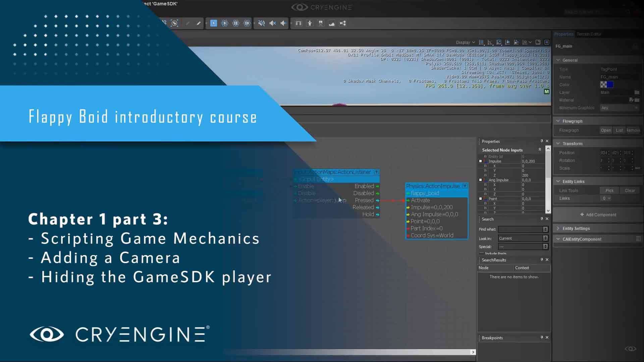Mute audio using the speaker-off icon

(262, 23)
